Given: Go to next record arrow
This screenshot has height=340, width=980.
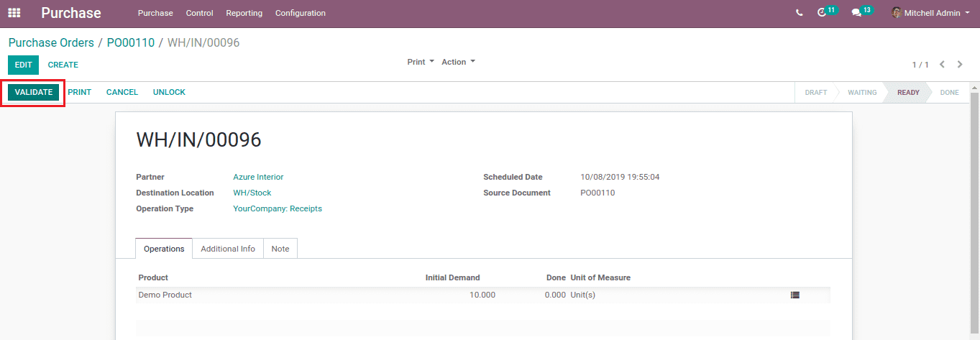Looking at the screenshot, I should coord(960,65).
